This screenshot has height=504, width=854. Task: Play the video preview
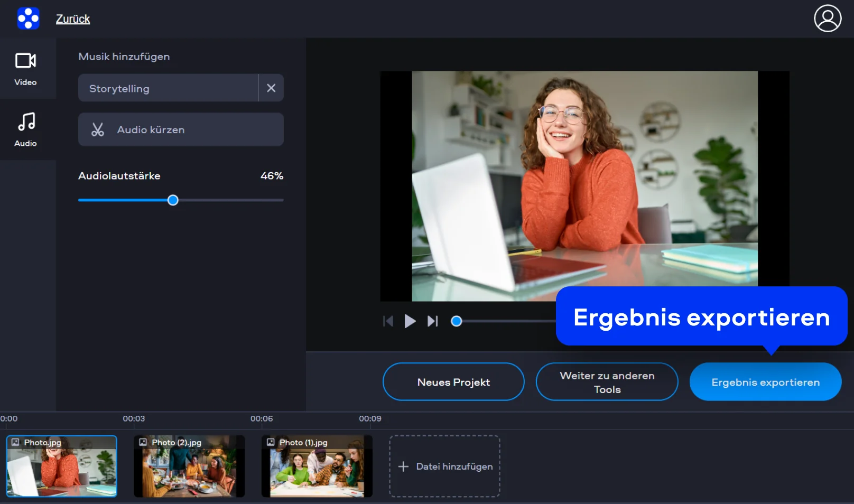(x=410, y=321)
